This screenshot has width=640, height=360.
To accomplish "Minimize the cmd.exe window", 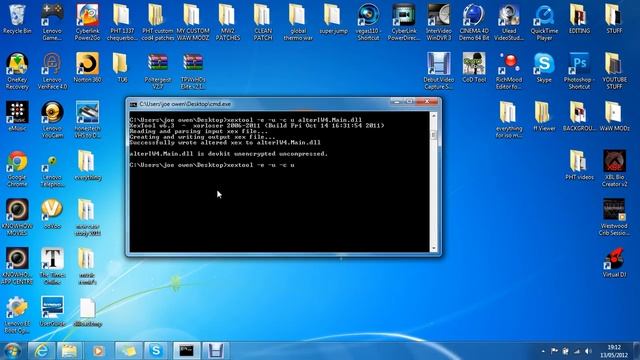I will point(396,101).
